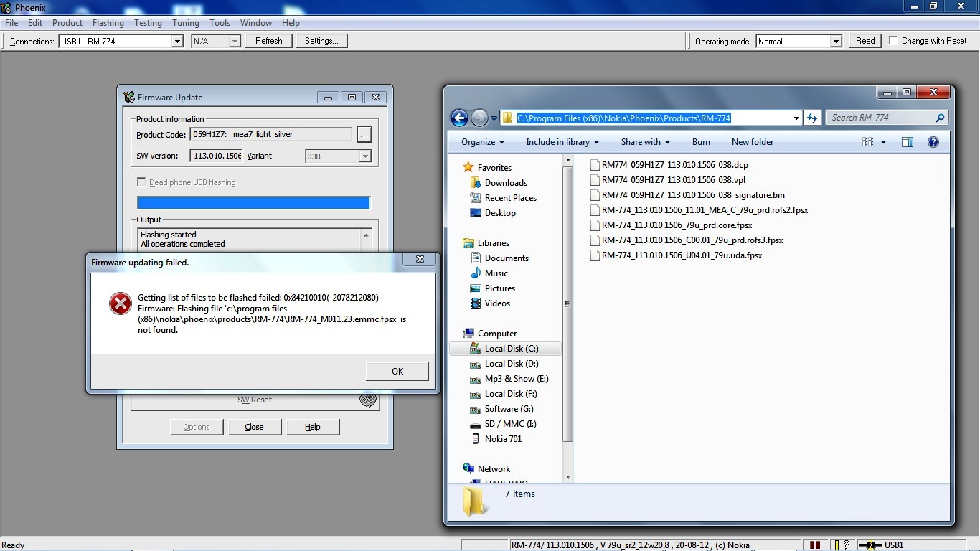Open the Testing menu
Screen dimensions: 980x551
tap(148, 23)
